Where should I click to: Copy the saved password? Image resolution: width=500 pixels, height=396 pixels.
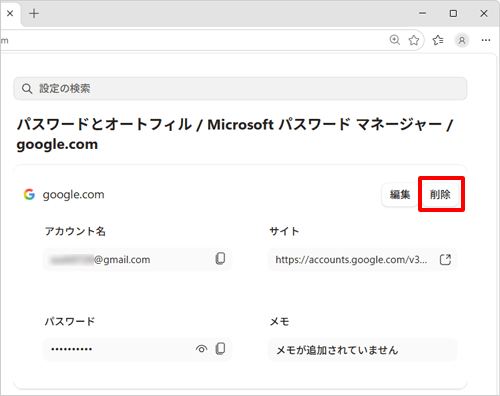pos(220,349)
